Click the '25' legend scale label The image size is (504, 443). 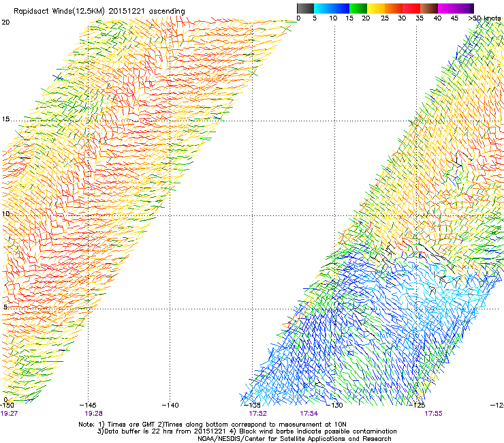[x=385, y=18]
